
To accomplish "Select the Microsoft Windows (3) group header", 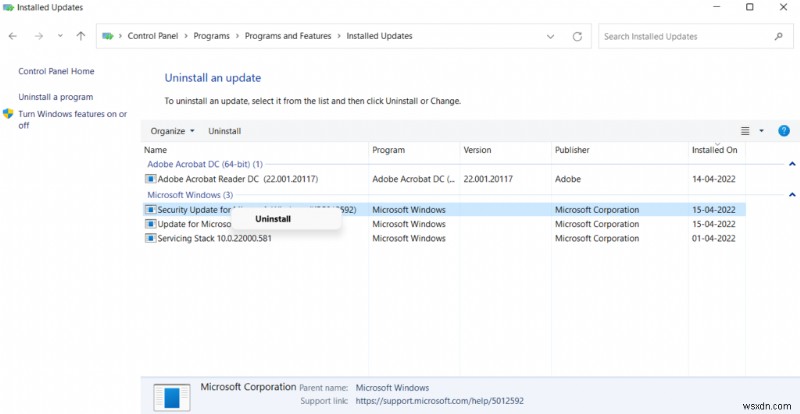I will pyautogui.click(x=190, y=195).
